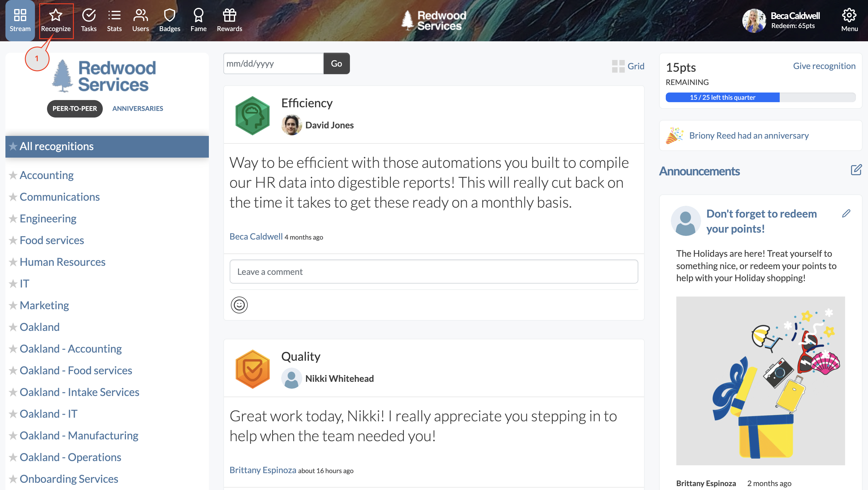
Task: Switch to Grid view
Action: click(x=628, y=66)
